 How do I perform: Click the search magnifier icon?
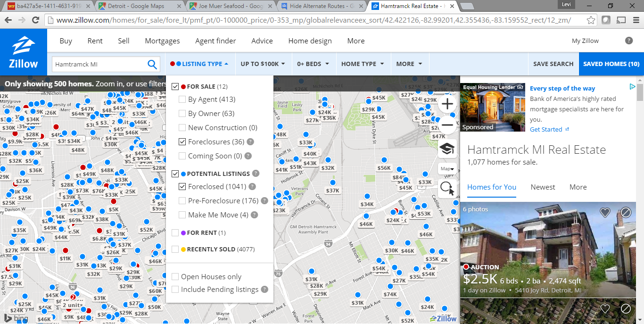[152, 65]
